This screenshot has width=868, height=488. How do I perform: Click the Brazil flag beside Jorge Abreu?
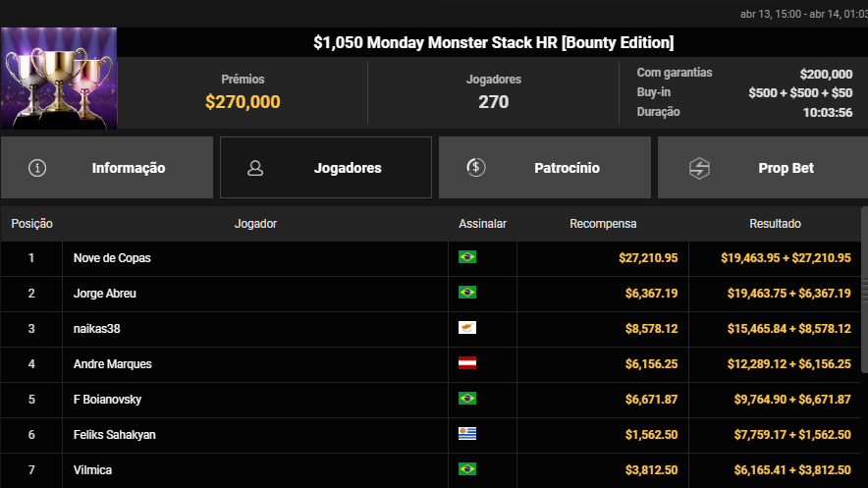pyautogui.click(x=467, y=293)
